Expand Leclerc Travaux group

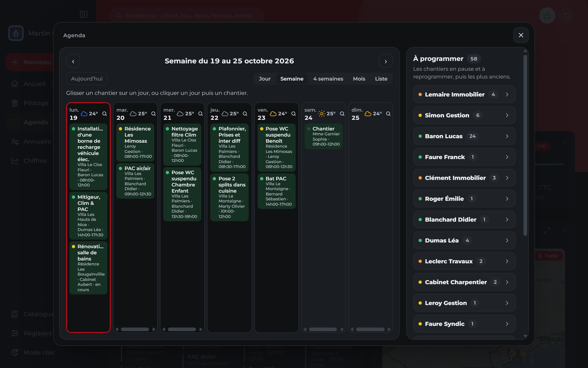coord(464,261)
